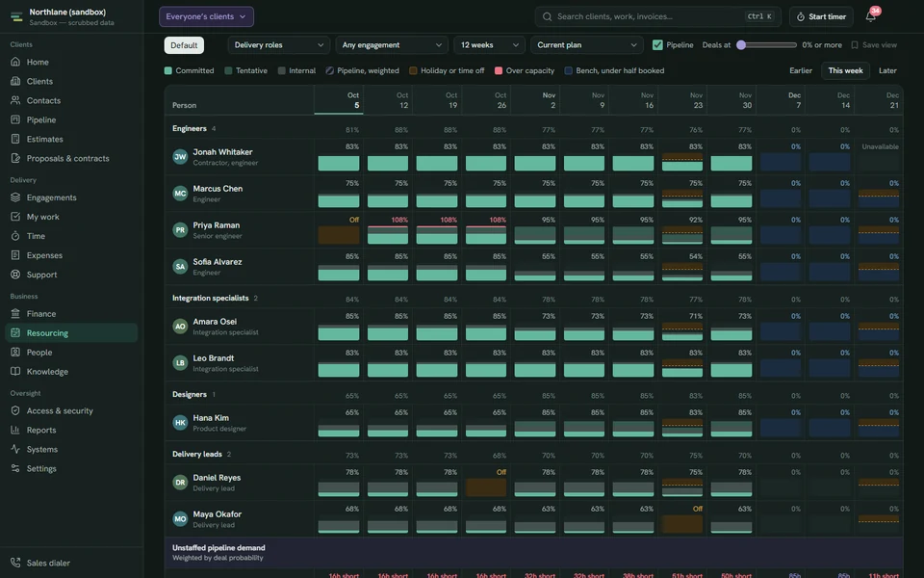Toggle the Tentative legend swatch
Screen dimensions: 924x578
click(228, 70)
